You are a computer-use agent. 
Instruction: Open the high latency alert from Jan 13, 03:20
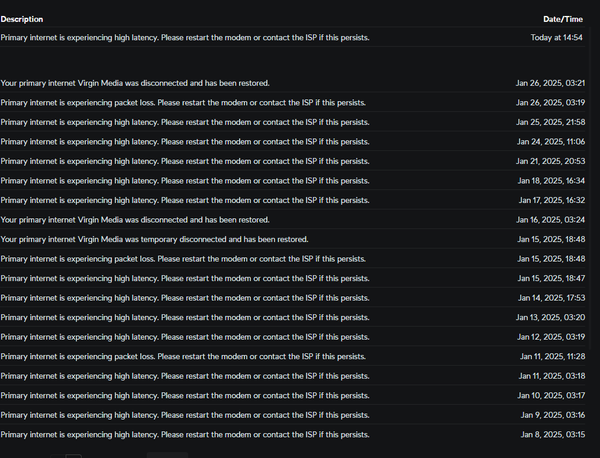(x=292, y=317)
